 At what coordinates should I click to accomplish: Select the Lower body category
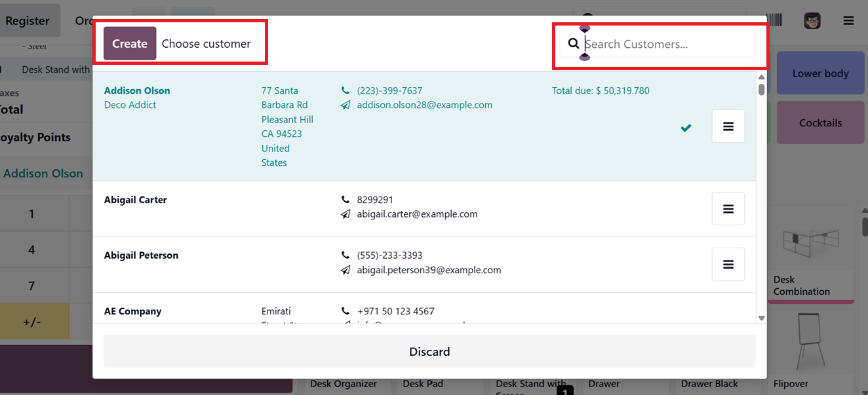point(820,73)
